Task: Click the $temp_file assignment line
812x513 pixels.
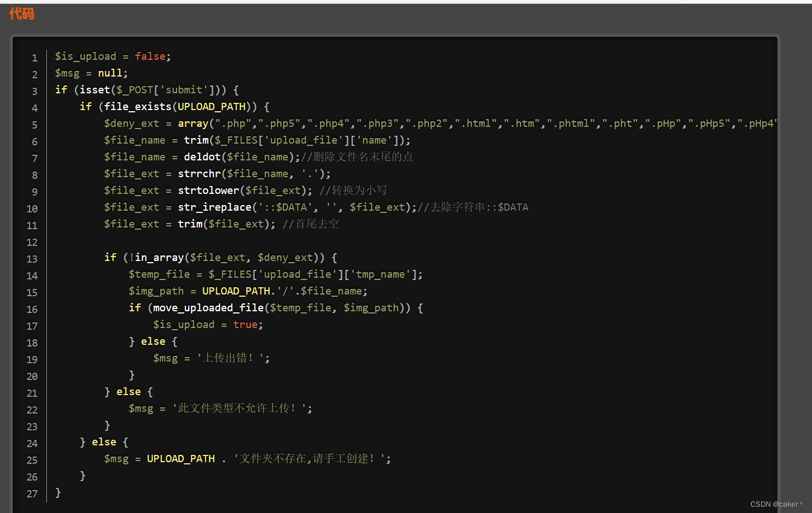Action: (276, 274)
